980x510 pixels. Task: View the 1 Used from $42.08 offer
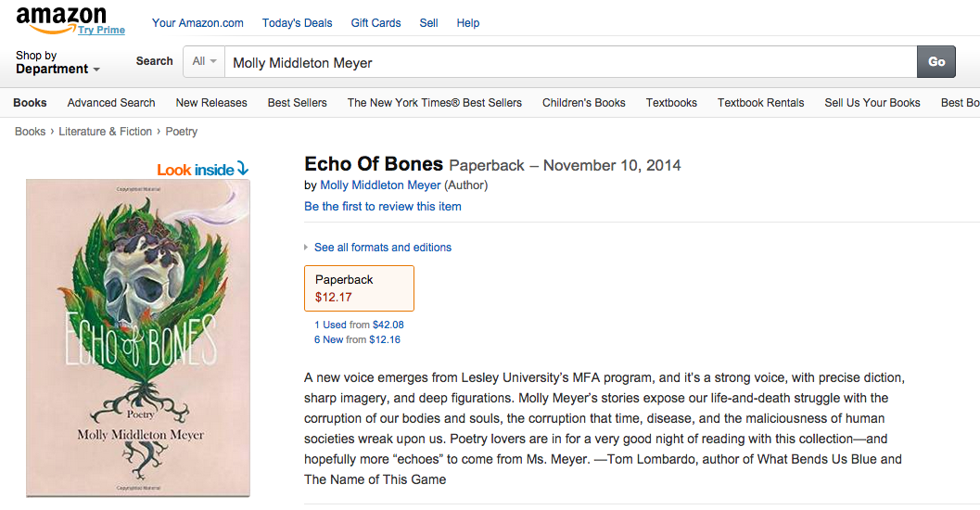tap(359, 325)
